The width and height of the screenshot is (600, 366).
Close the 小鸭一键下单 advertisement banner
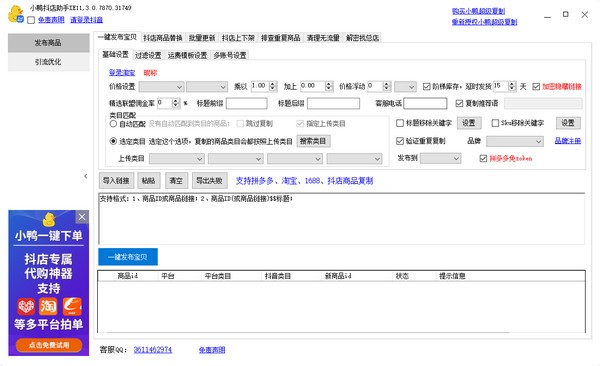click(82, 217)
